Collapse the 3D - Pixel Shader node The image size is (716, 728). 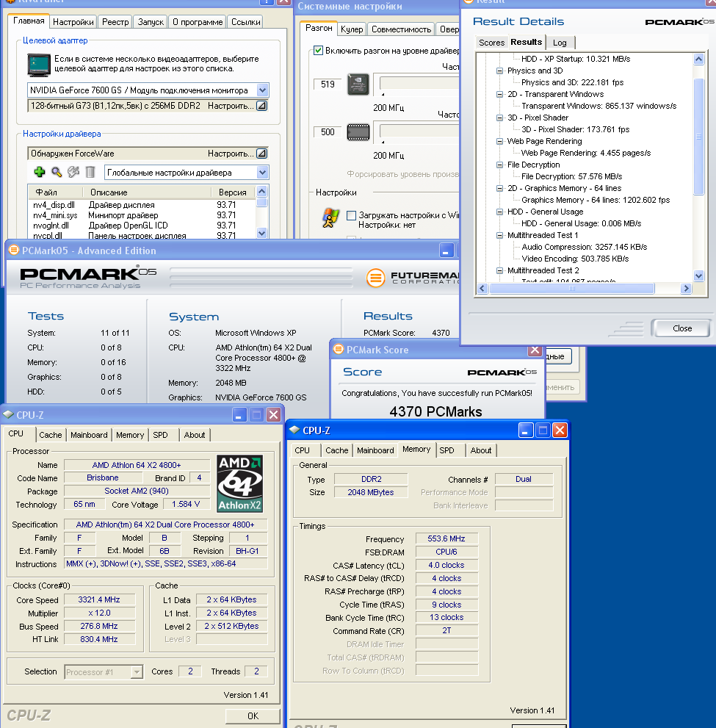pos(500,118)
